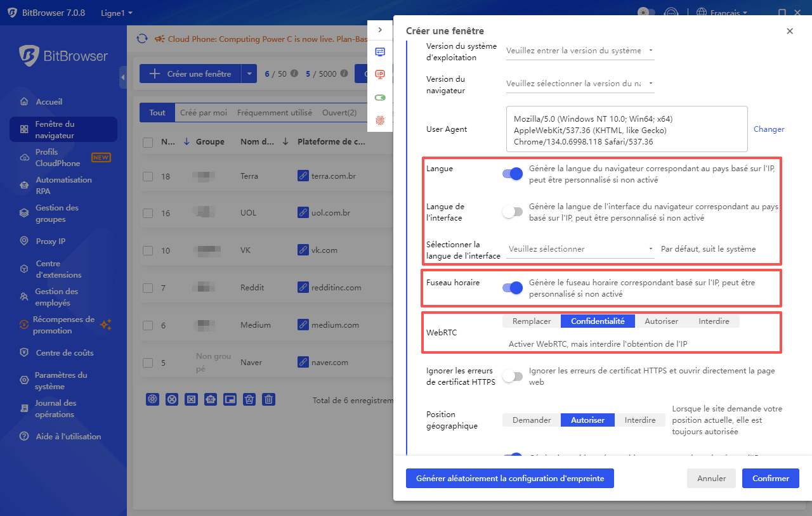Click the green toggle preferences section icon
The width and height of the screenshot is (812, 516).
(379, 97)
